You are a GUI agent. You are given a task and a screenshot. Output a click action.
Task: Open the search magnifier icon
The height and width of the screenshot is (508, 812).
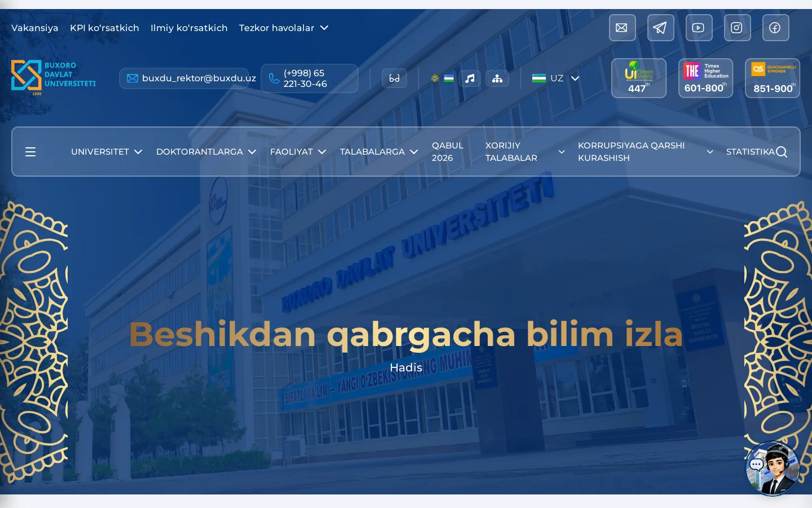coord(781,152)
